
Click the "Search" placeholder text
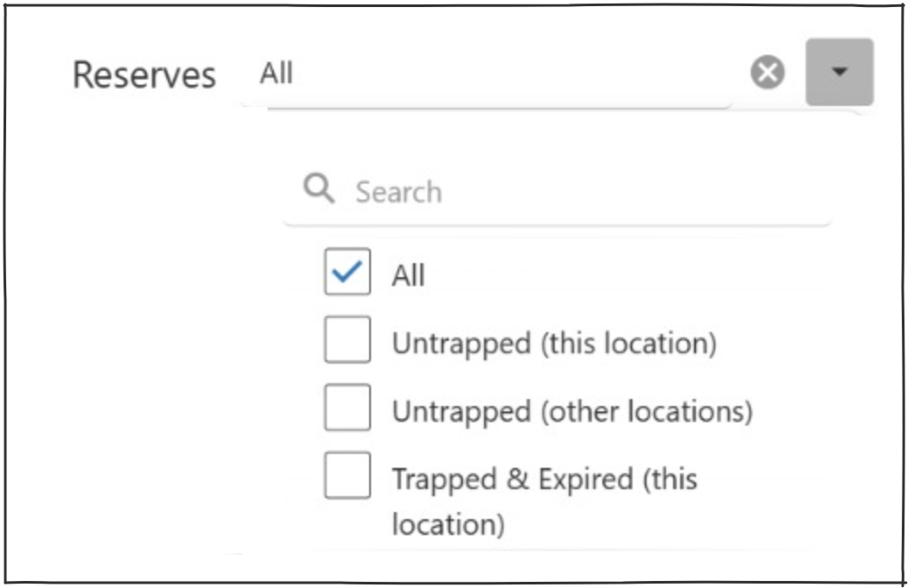click(x=398, y=192)
